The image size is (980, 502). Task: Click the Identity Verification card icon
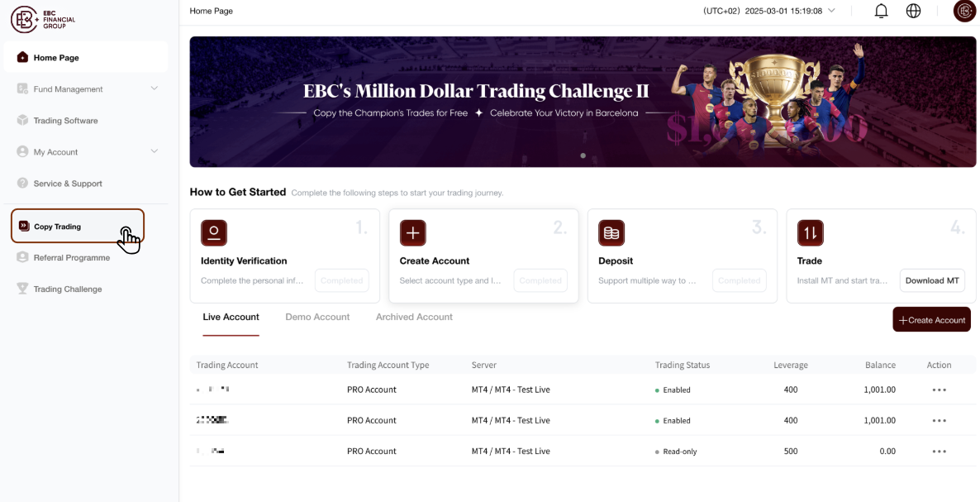pyautogui.click(x=214, y=232)
